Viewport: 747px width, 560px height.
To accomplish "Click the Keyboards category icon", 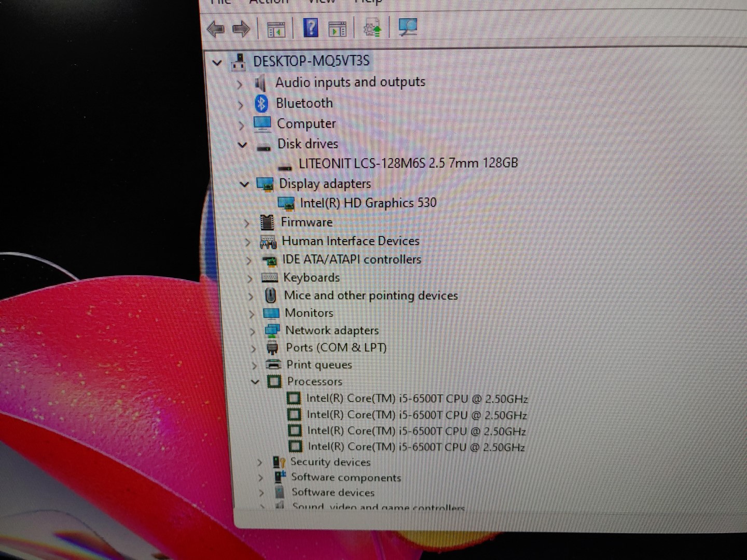I will [270, 278].
